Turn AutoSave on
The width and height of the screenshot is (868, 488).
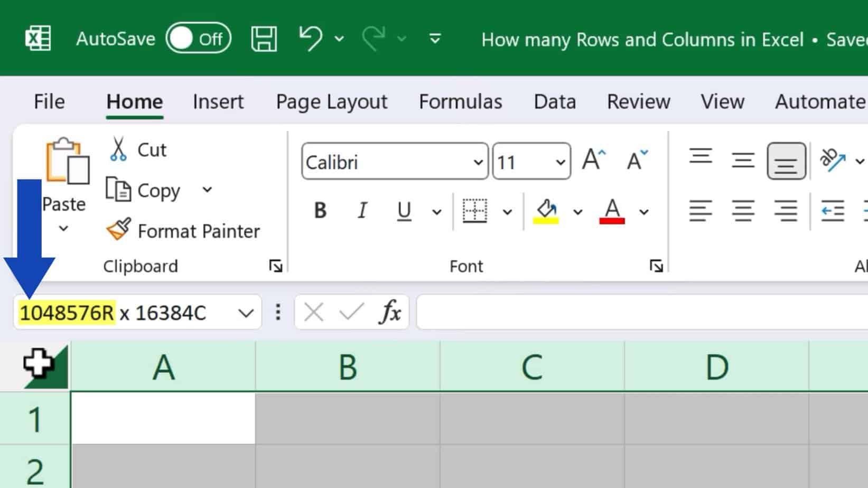pyautogui.click(x=198, y=39)
